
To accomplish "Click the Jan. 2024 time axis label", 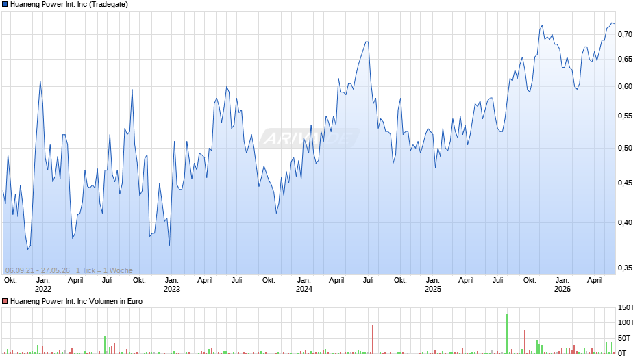I will point(304,285).
